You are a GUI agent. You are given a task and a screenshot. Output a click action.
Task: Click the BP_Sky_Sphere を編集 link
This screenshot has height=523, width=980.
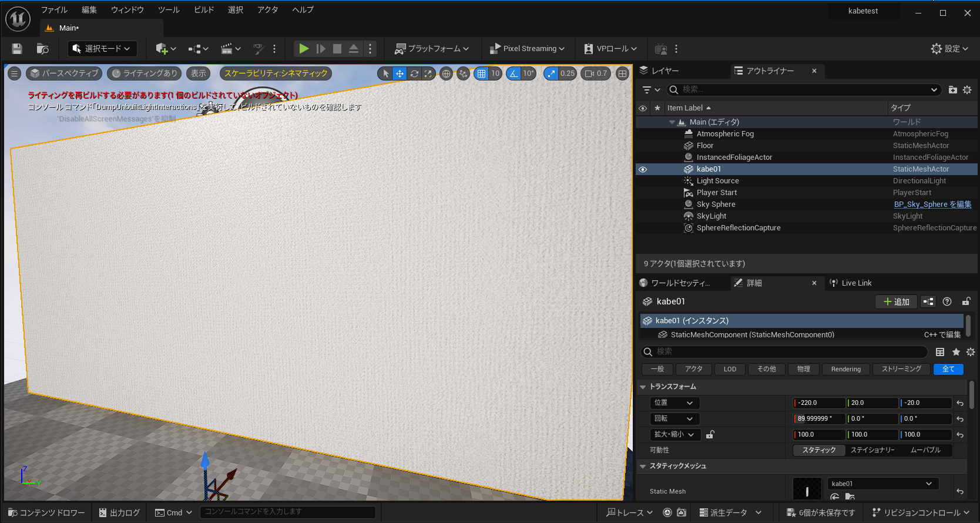click(x=932, y=204)
